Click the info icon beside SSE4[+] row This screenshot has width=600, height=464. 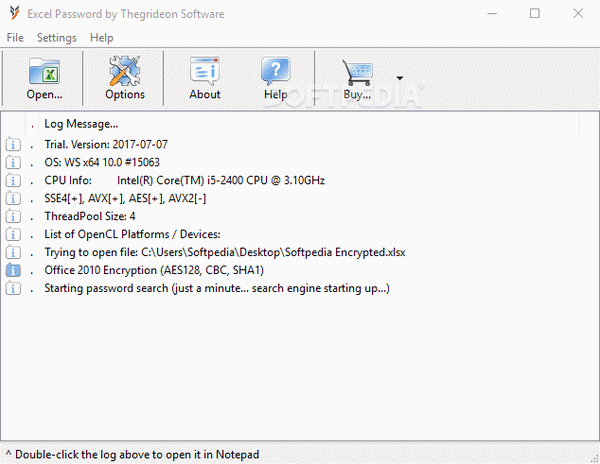(x=13, y=199)
